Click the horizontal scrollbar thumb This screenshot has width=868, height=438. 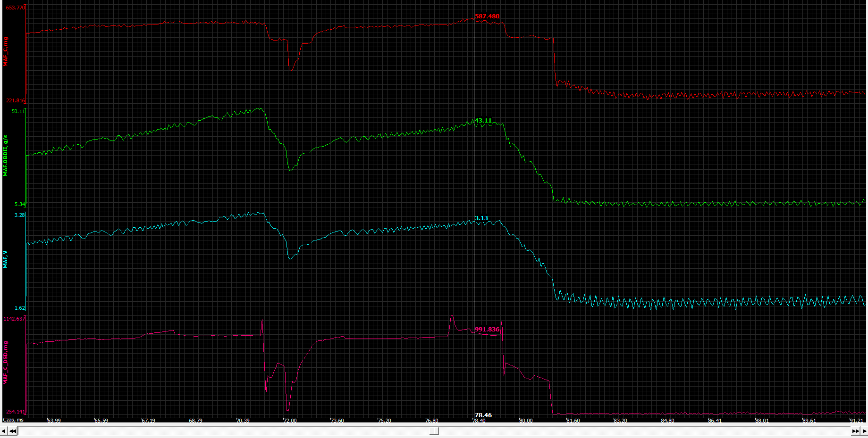coord(434,431)
